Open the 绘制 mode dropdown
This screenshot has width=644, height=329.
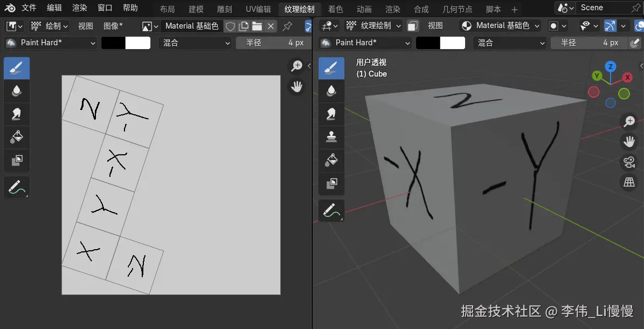[50, 26]
